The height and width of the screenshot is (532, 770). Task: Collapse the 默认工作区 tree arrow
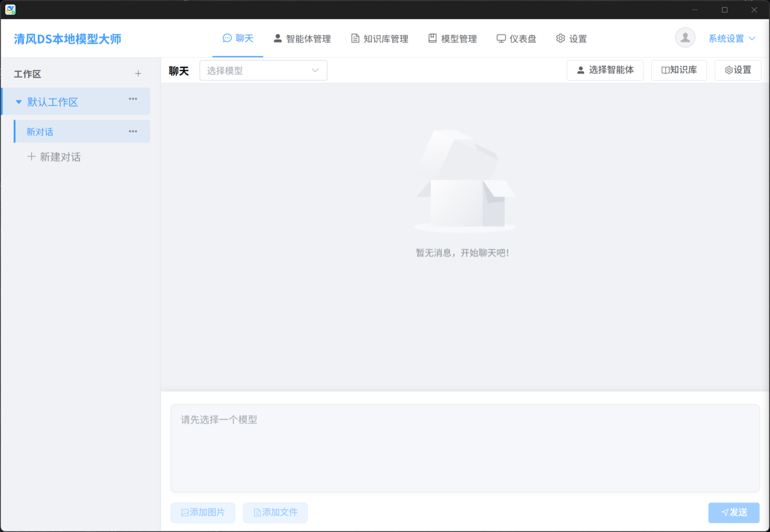pos(19,102)
